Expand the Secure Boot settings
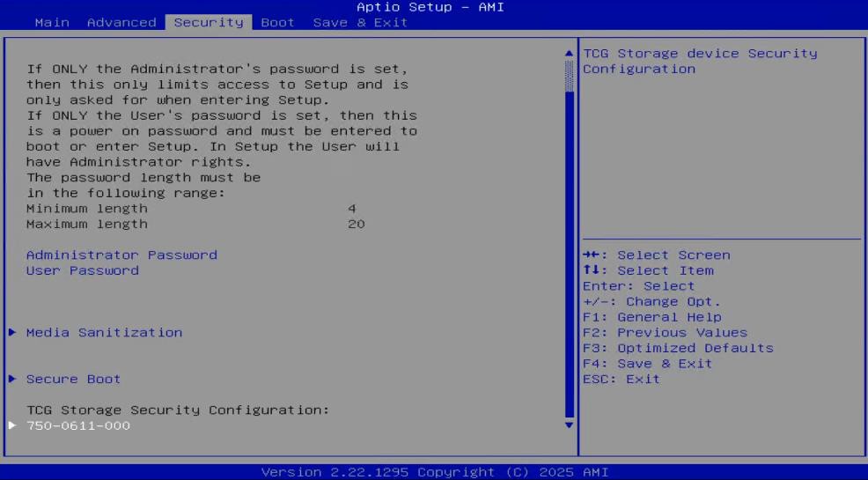 pyautogui.click(x=73, y=380)
